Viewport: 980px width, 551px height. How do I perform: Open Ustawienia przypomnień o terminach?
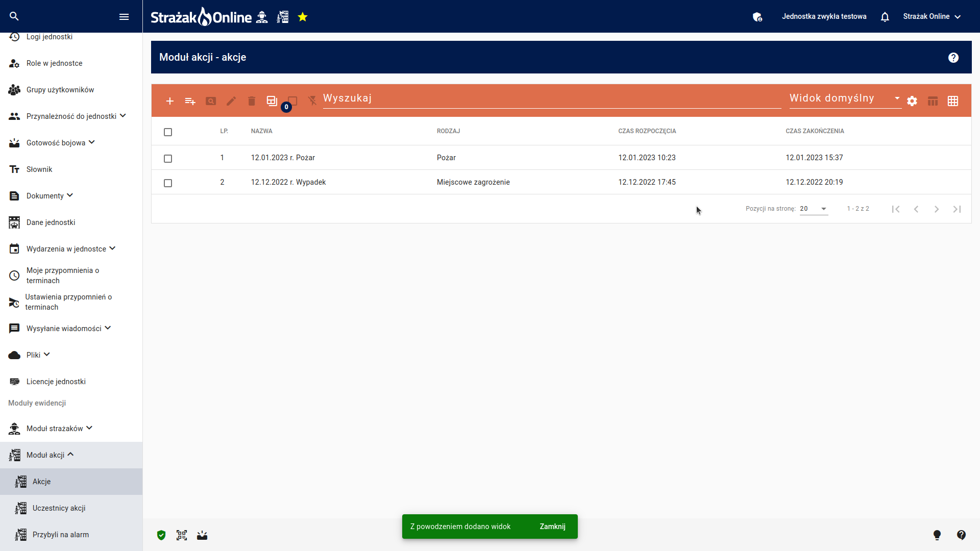[71, 302]
